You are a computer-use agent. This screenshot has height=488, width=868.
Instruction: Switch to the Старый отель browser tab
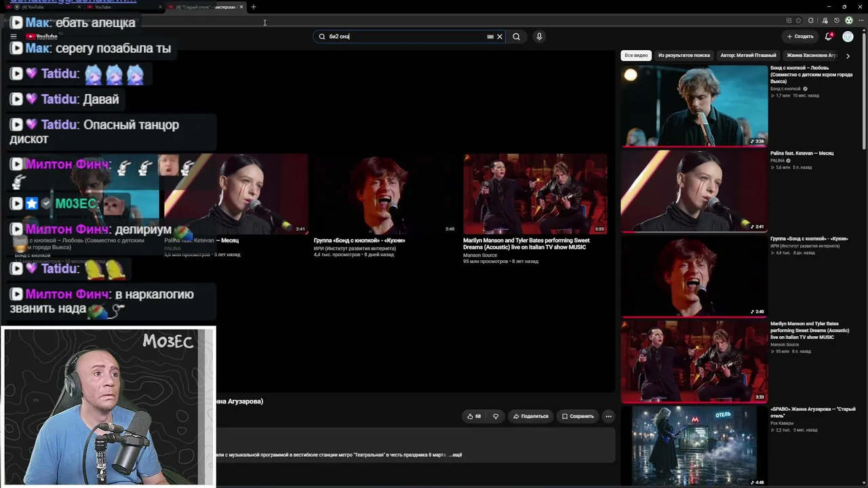(205, 7)
